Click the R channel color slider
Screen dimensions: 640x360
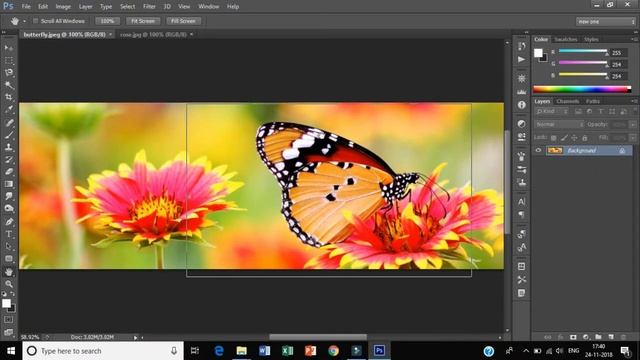pyautogui.click(x=582, y=51)
